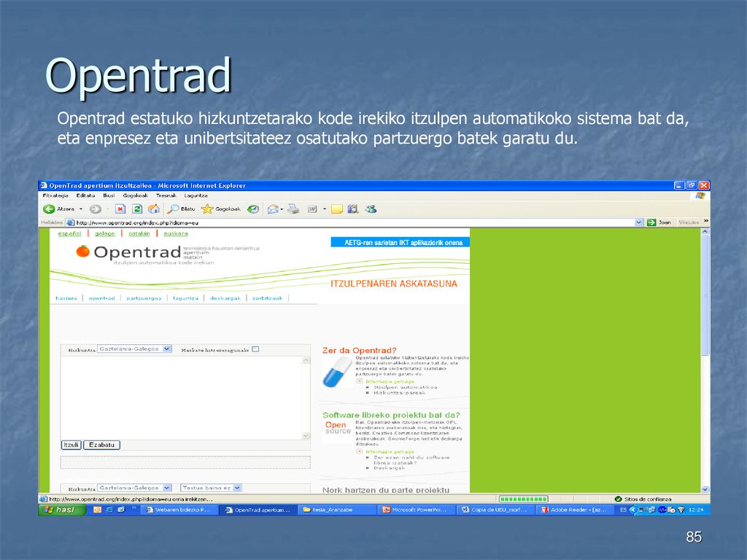Open the partzuergoa navigation link
This screenshot has height=560, width=747.
144,298
